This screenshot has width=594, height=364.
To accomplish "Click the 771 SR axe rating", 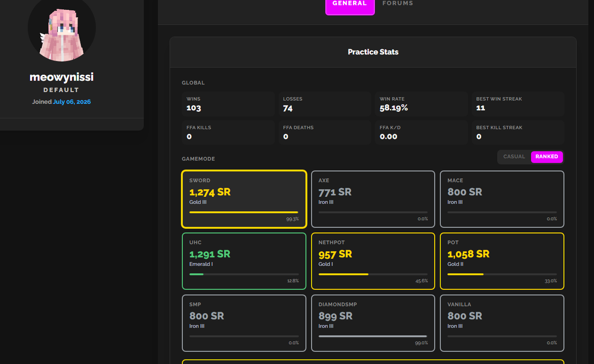I will [x=335, y=192].
